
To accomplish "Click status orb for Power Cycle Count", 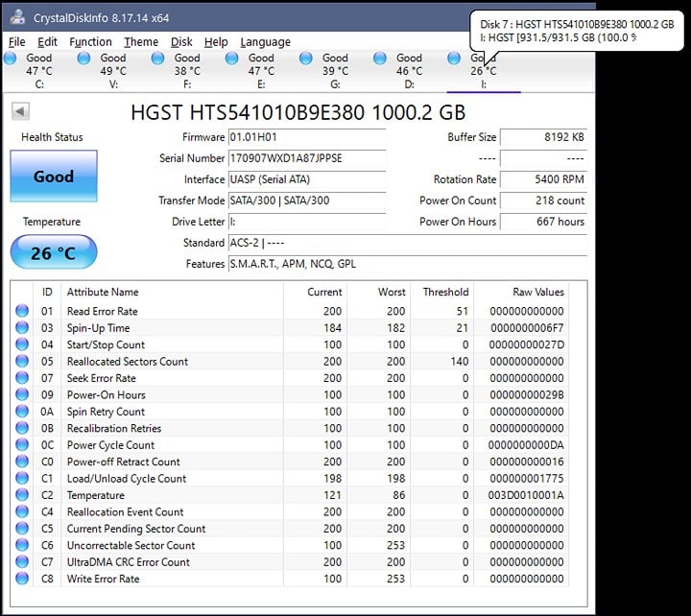I will click(x=22, y=444).
